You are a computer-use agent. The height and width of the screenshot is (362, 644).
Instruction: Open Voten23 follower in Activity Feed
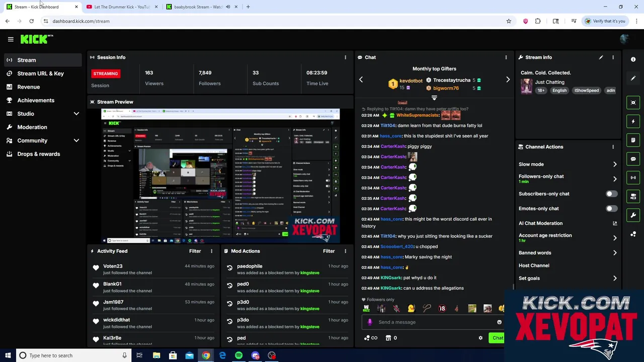click(x=113, y=266)
